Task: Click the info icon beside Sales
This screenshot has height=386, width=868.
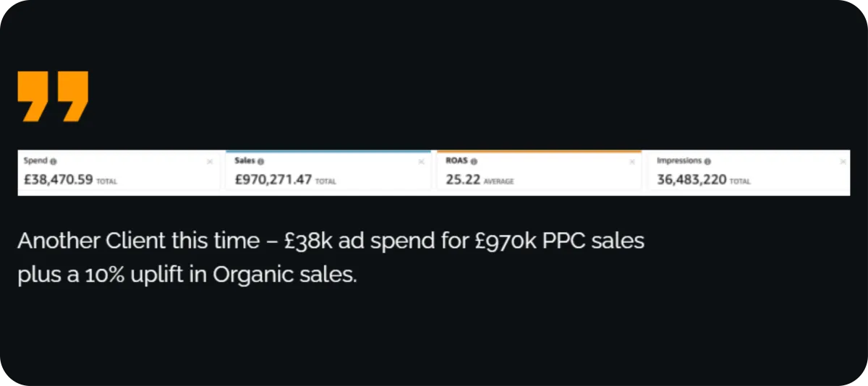Action: coord(261,162)
